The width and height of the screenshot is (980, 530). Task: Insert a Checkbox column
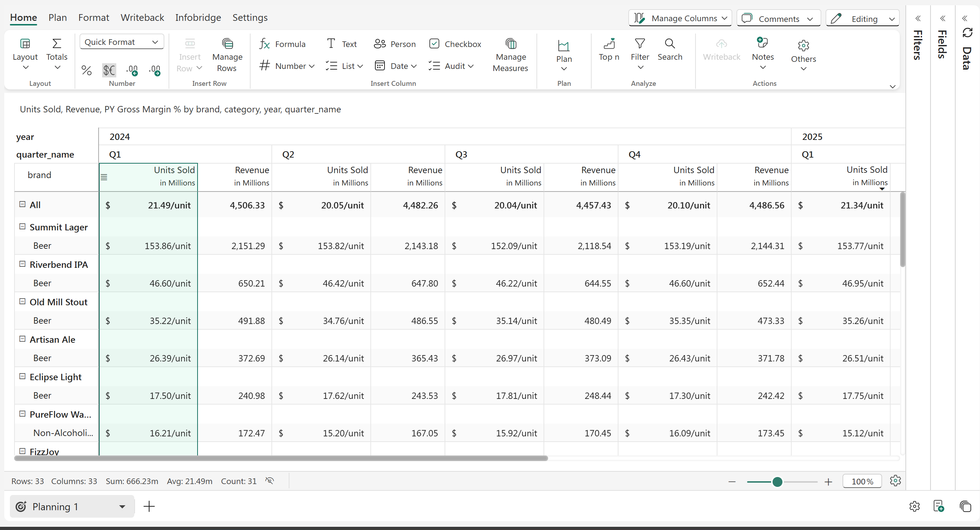coord(455,44)
